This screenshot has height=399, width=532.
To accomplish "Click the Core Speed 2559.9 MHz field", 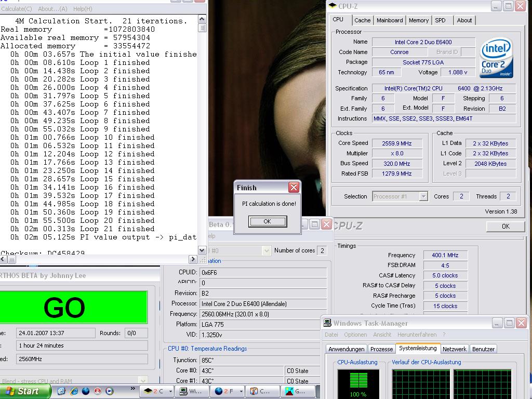I will [397, 143].
